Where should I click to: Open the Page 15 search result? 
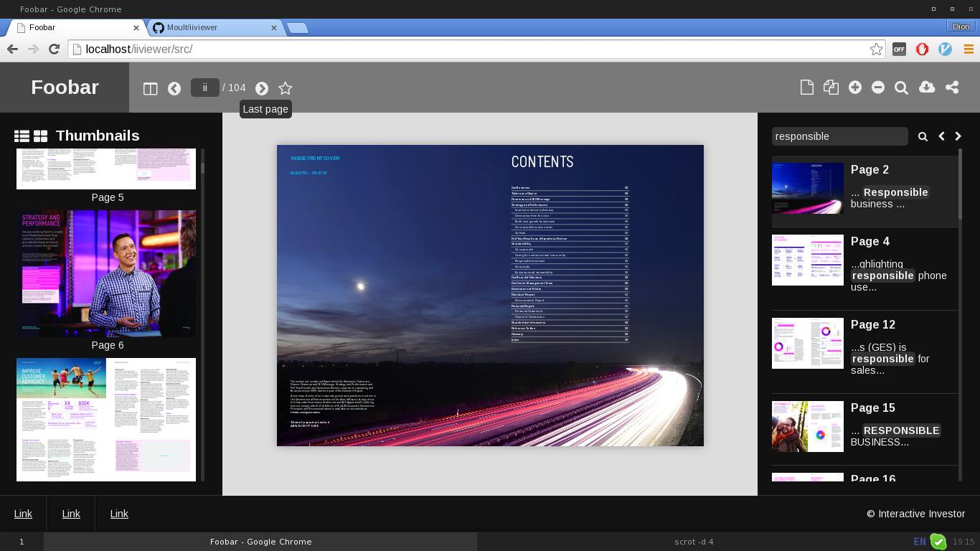tap(865, 429)
